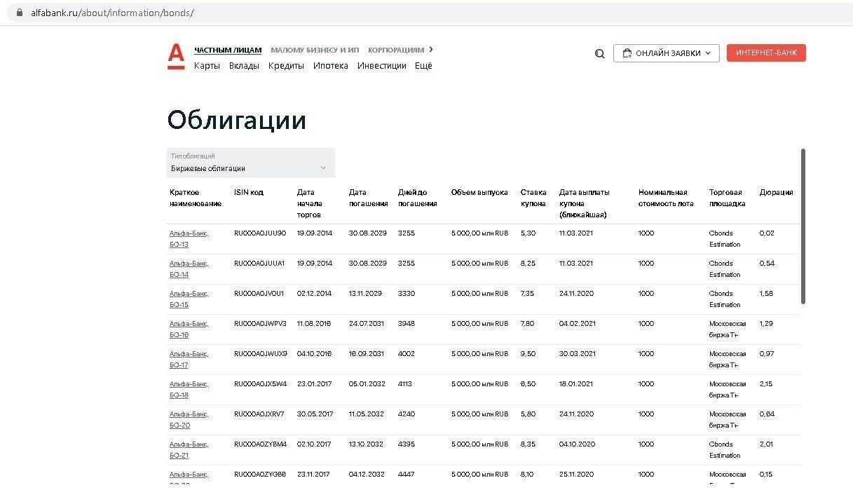Click the Краткое наименование column header
This screenshot has height=504, width=853.
coord(196,198)
